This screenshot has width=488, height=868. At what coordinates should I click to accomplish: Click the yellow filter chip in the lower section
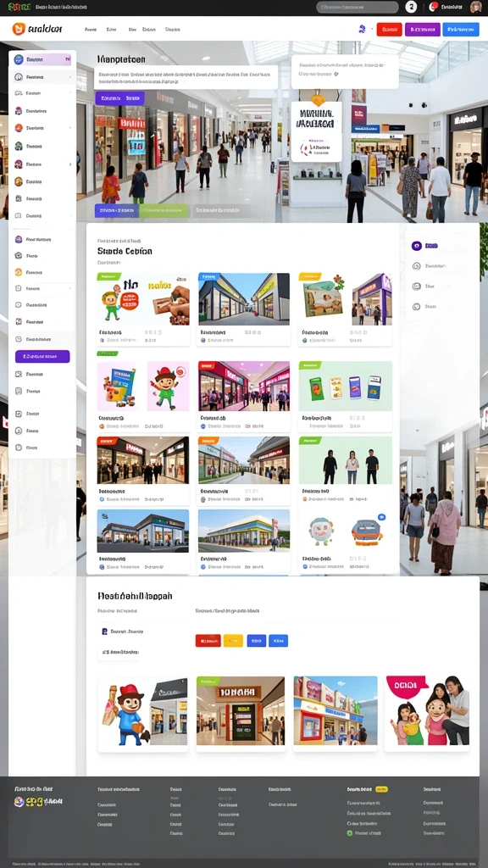pyautogui.click(x=233, y=641)
